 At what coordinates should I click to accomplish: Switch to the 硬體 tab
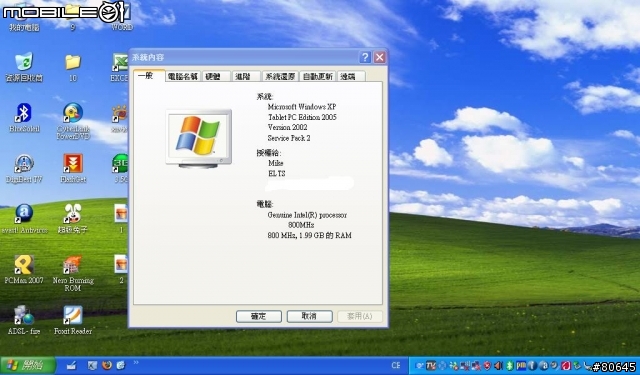[216, 76]
